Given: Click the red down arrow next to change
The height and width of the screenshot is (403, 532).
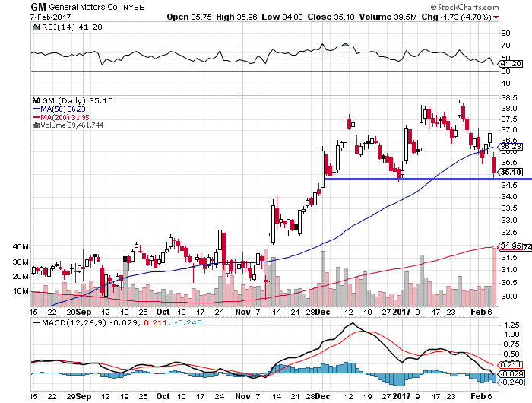Looking at the screenshot, I should point(496,17).
